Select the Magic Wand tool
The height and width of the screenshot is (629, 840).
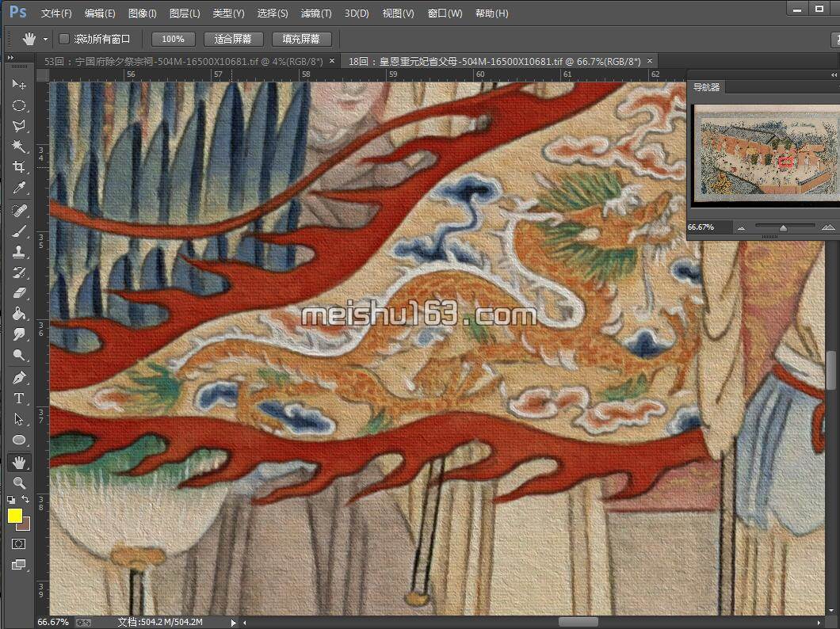tap(19, 146)
